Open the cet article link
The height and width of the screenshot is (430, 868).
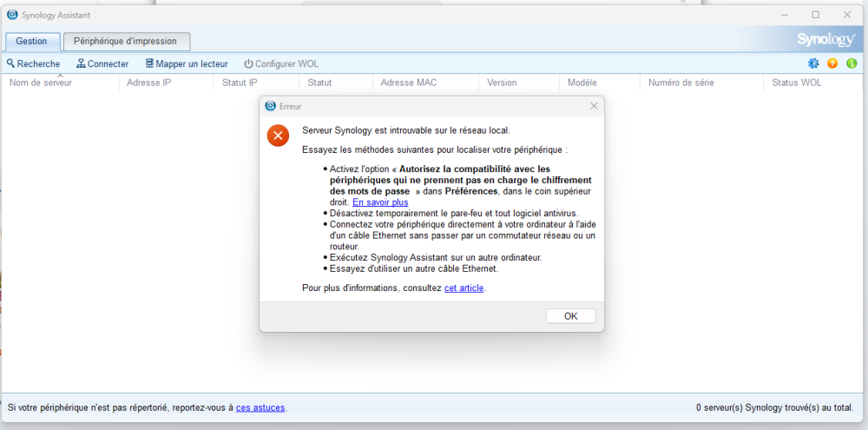pyautogui.click(x=464, y=288)
